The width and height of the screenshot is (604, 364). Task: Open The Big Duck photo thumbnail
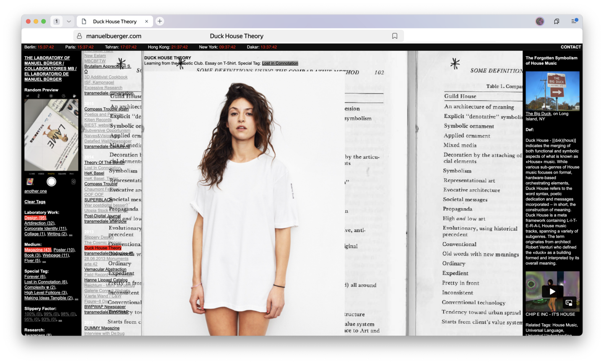coord(552,91)
